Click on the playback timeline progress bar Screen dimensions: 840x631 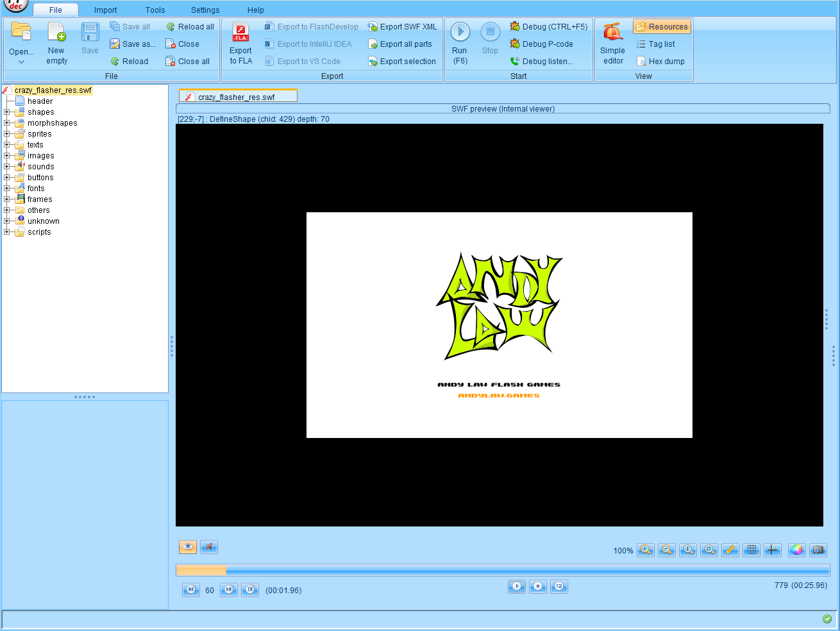coord(503,570)
